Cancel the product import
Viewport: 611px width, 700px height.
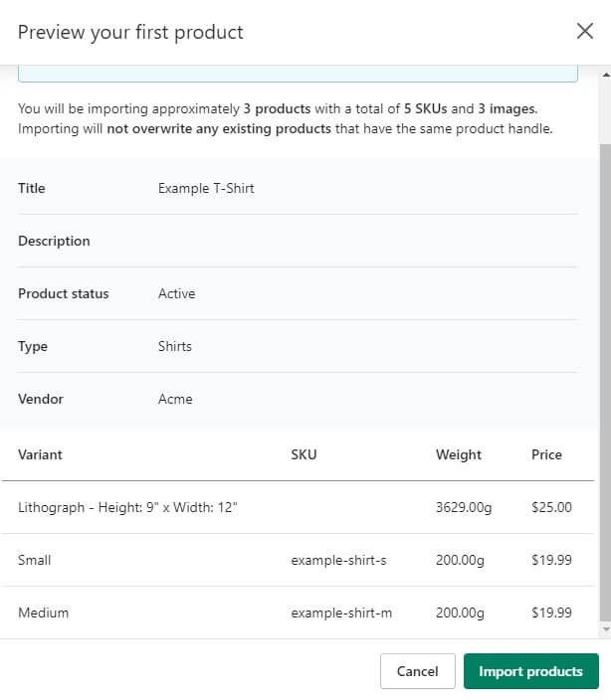tap(417, 671)
